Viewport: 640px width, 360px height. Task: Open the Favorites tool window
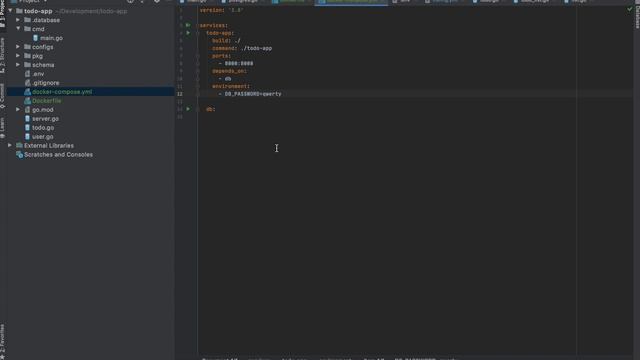(x=2, y=342)
